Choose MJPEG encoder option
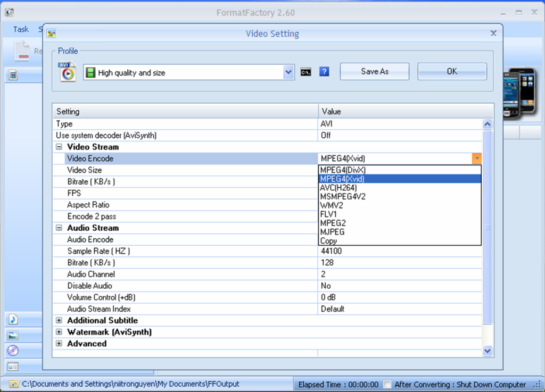The image size is (545, 392). pos(400,232)
